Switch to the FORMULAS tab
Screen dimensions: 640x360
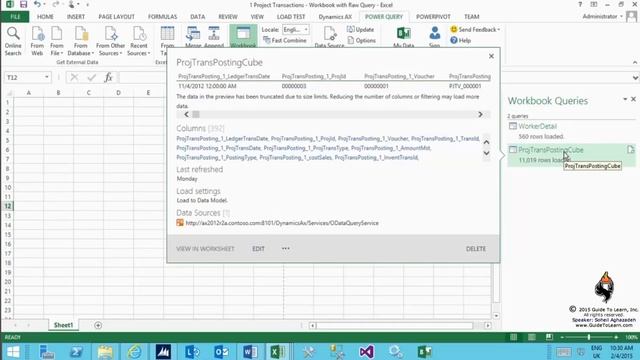click(162, 17)
